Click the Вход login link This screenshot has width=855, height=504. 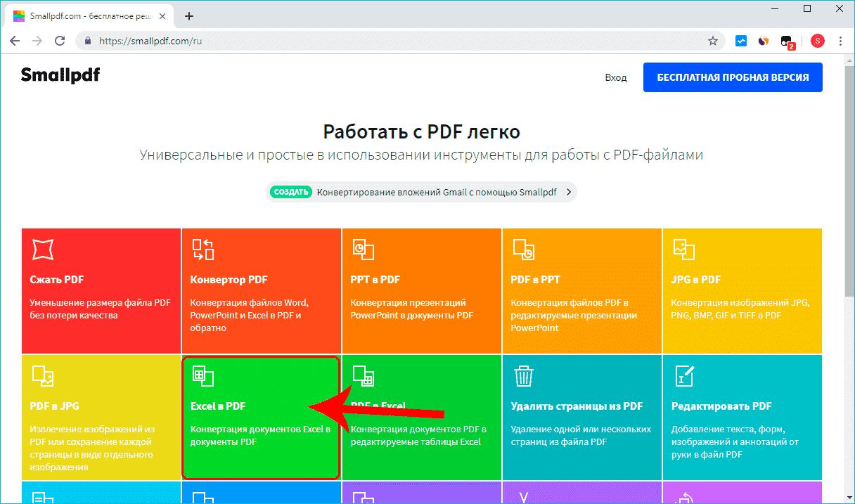[616, 77]
